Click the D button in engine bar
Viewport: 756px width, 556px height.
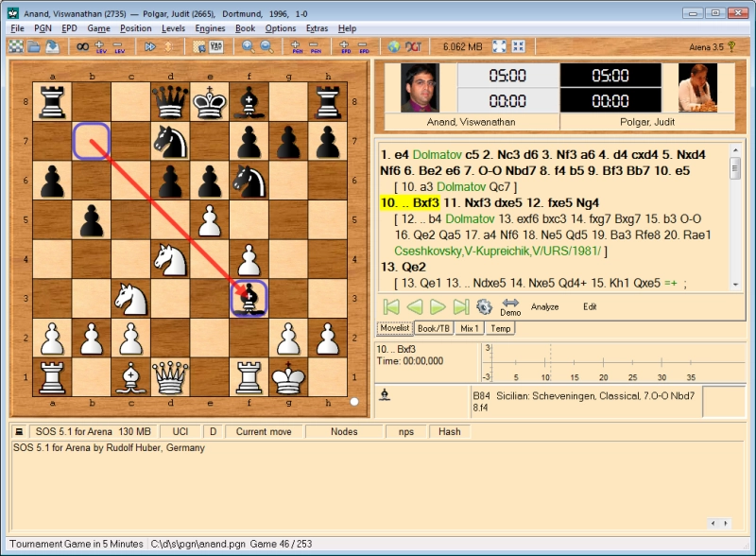pos(214,431)
